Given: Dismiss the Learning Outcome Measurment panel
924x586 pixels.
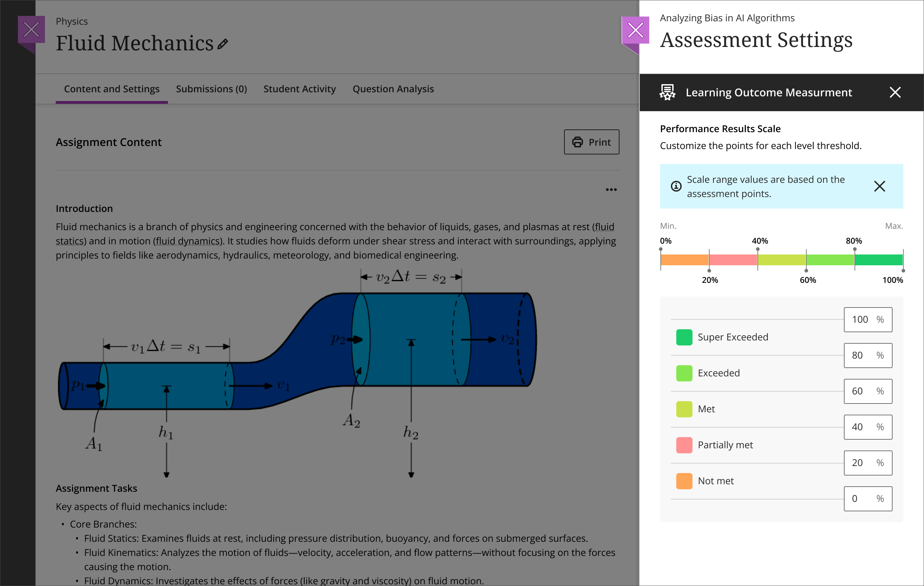Looking at the screenshot, I should point(895,92).
